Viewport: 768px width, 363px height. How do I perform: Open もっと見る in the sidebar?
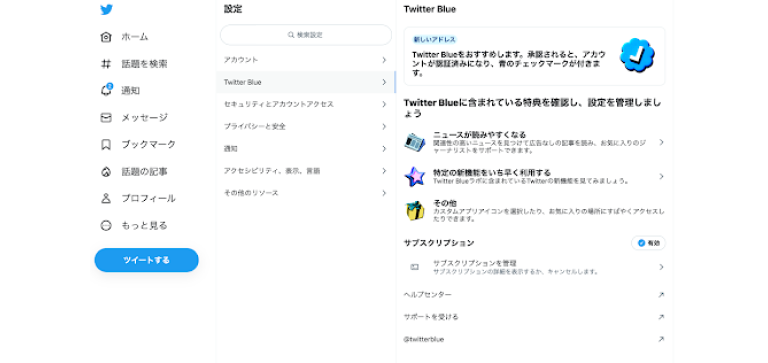144,225
